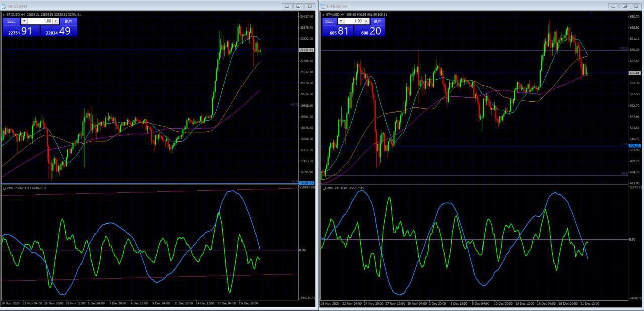Viewport: 644px width, 311px height.
Task: Click the ETHUSD current price tag 605.81
Action: (634, 73)
